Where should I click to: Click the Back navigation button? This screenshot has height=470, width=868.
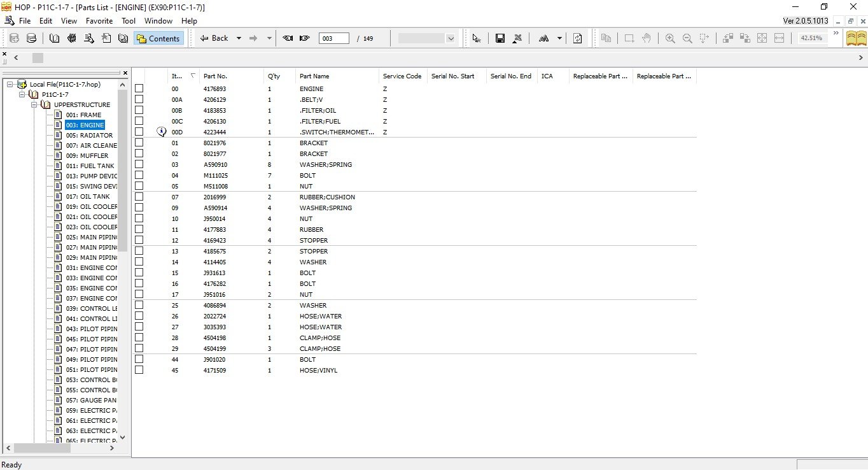coord(214,38)
